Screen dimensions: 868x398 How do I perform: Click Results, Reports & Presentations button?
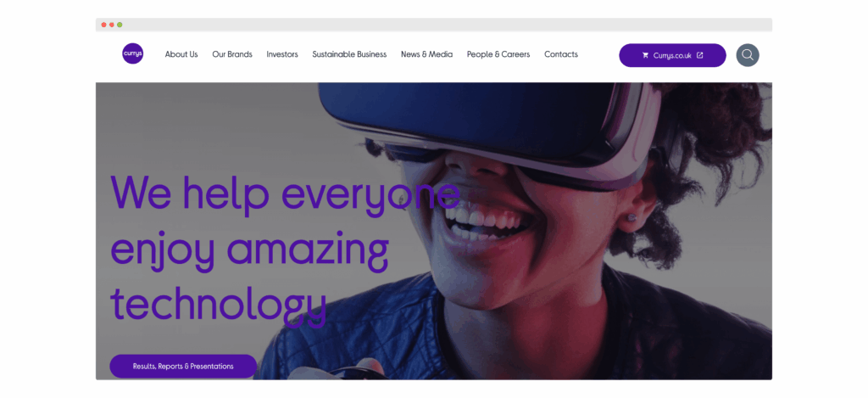pyautogui.click(x=183, y=367)
